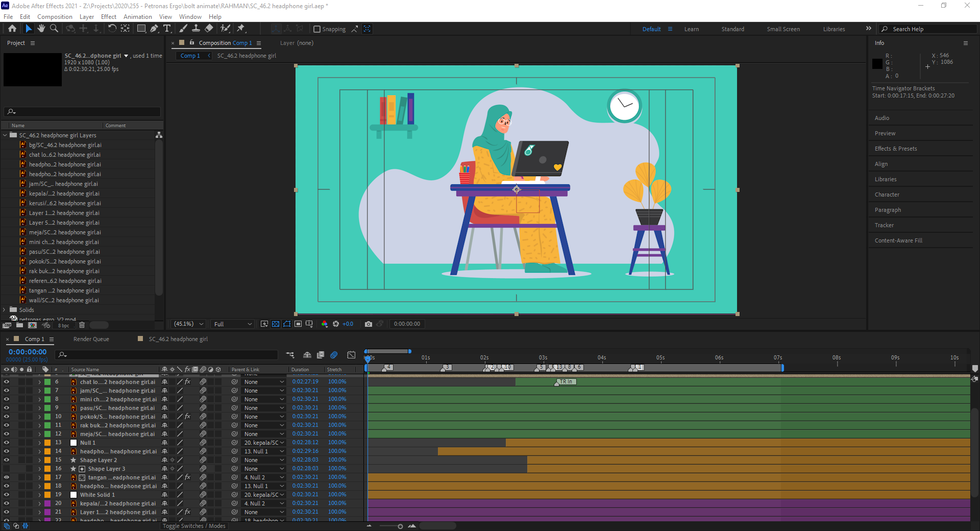Switch to the Render Queue tab
This screenshot has height=531, width=980.
pos(91,339)
